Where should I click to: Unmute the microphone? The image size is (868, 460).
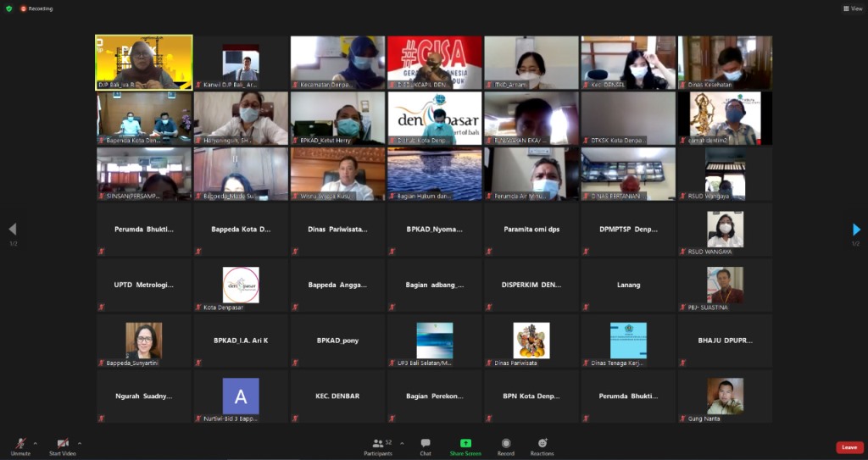(x=19, y=445)
